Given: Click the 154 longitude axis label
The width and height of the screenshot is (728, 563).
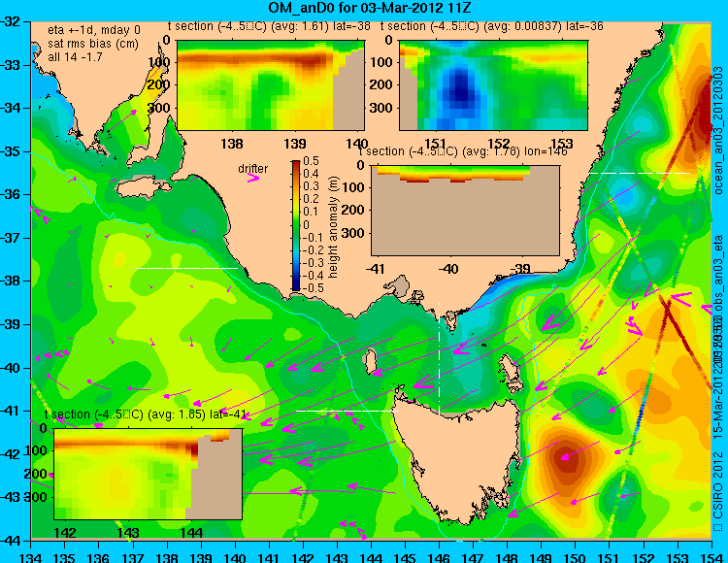Looking at the screenshot, I should 711,557.
